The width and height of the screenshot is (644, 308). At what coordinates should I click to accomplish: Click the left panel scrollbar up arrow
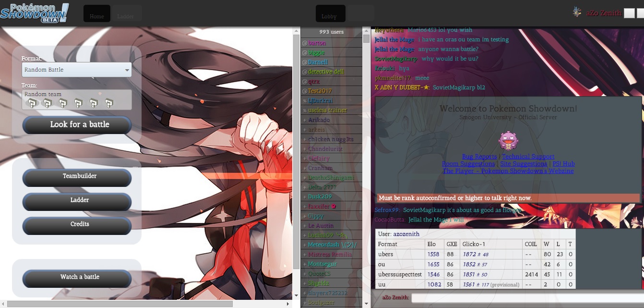click(x=296, y=30)
